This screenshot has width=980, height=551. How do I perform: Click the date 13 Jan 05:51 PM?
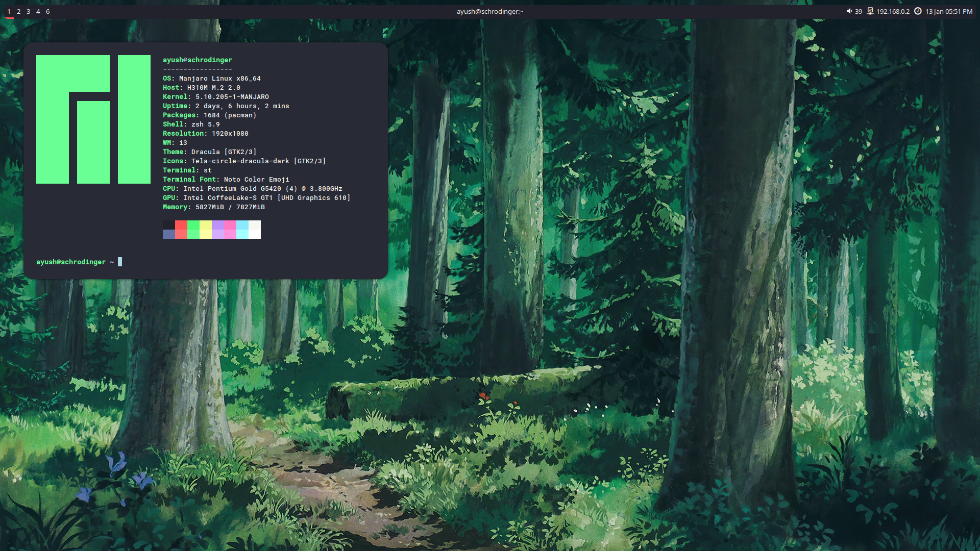(x=949, y=11)
